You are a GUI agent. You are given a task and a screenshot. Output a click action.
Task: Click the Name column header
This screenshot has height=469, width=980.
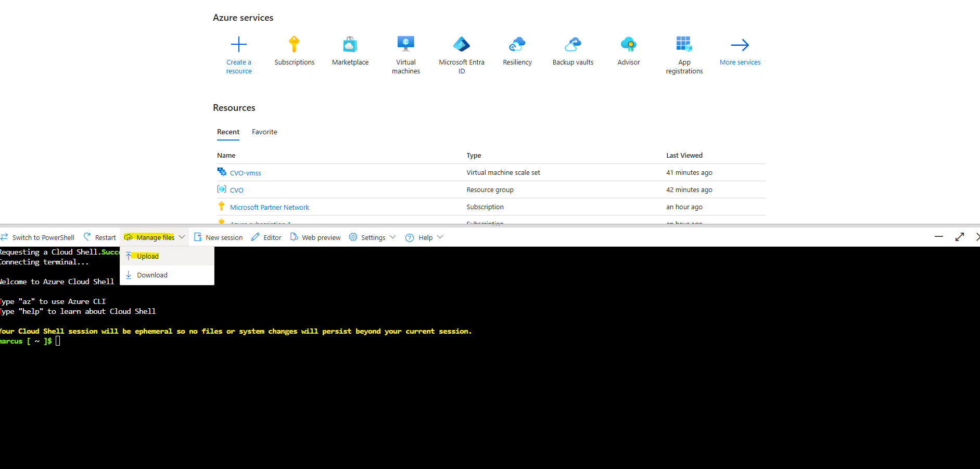pyautogui.click(x=226, y=156)
